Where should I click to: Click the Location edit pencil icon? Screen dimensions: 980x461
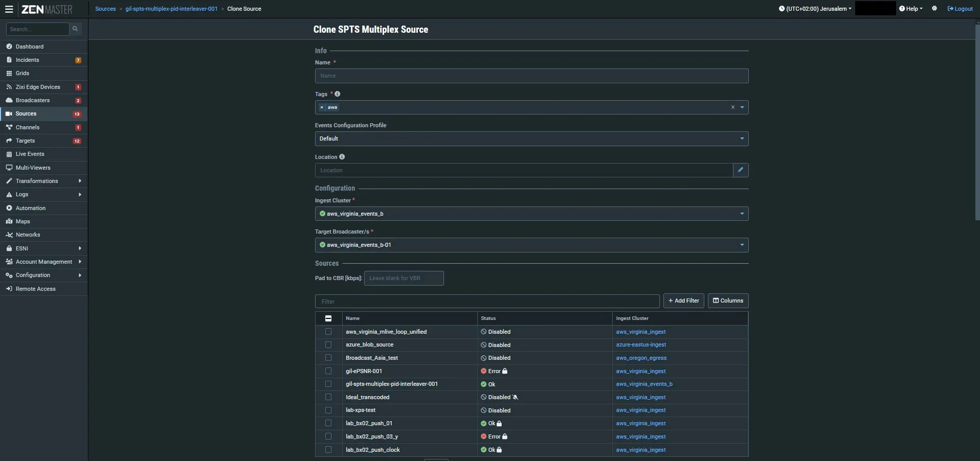pyautogui.click(x=741, y=170)
